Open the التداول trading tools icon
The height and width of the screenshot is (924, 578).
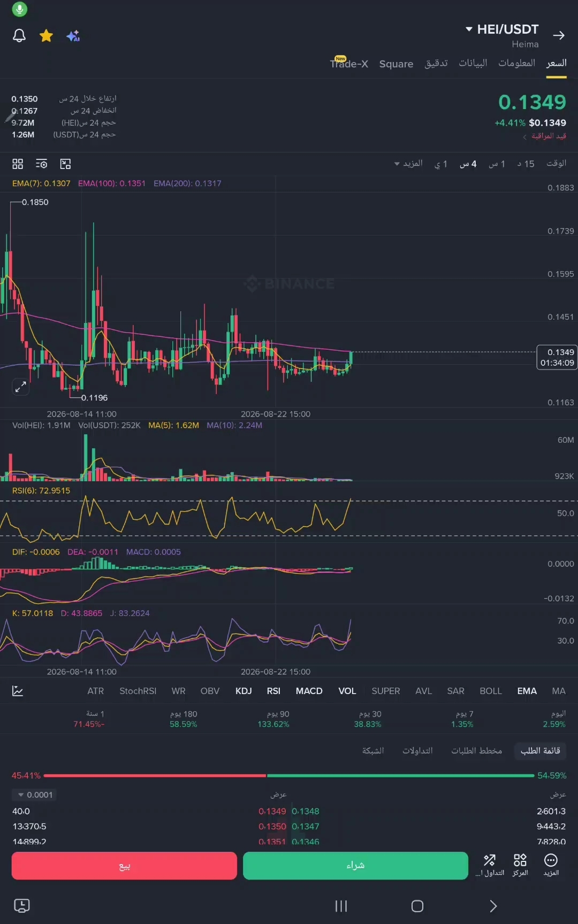point(490,865)
